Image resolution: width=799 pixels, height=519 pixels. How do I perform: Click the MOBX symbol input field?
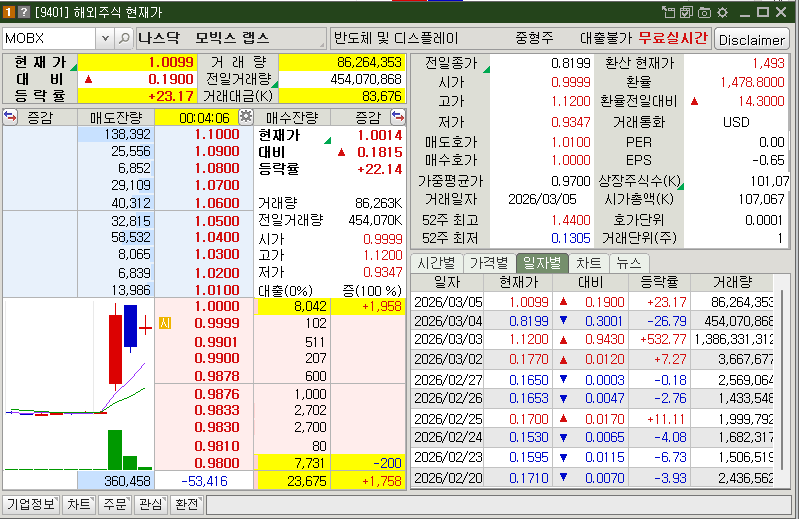tap(49, 38)
